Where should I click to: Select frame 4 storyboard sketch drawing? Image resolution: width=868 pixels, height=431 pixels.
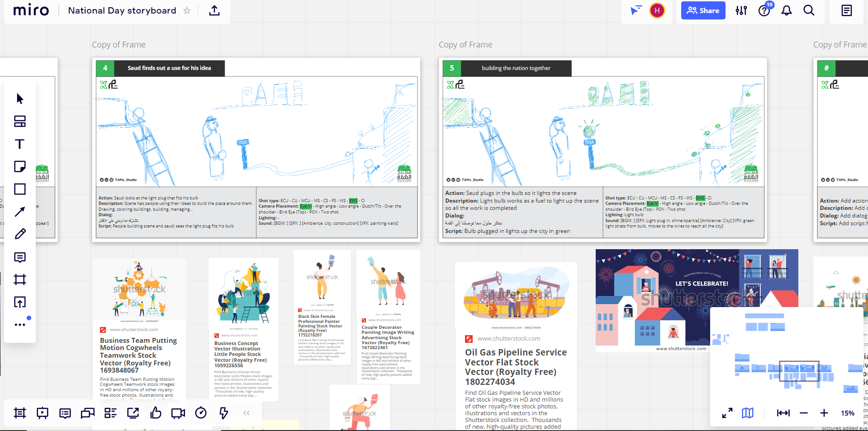[256, 131]
